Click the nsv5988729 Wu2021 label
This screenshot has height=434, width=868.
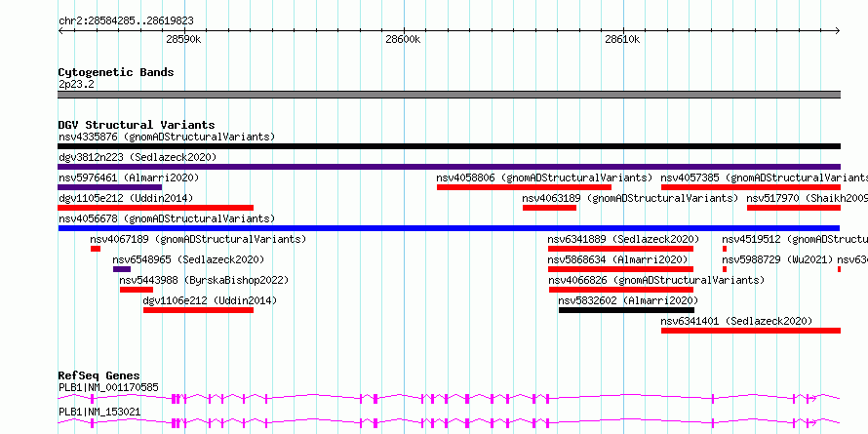tap(777, 259)
